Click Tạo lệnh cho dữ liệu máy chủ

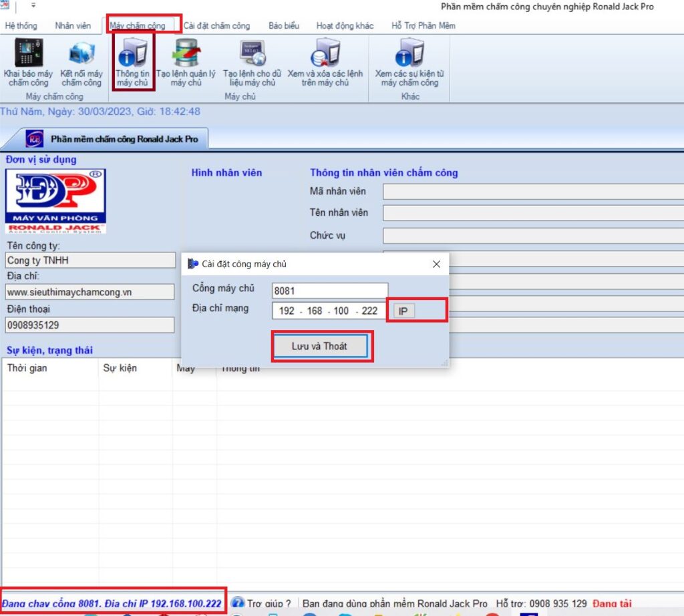[252, 62]
